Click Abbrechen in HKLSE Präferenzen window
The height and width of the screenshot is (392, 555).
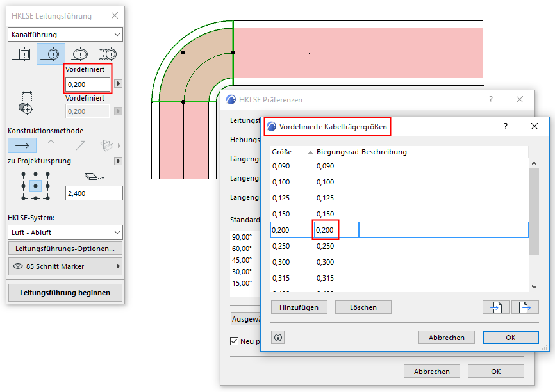[432, 371]
